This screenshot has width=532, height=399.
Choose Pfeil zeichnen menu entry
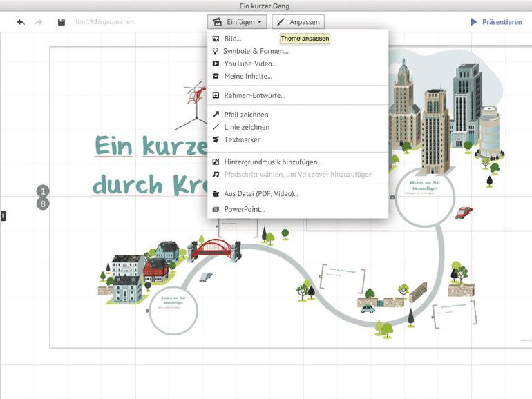(x=298, y=115)
